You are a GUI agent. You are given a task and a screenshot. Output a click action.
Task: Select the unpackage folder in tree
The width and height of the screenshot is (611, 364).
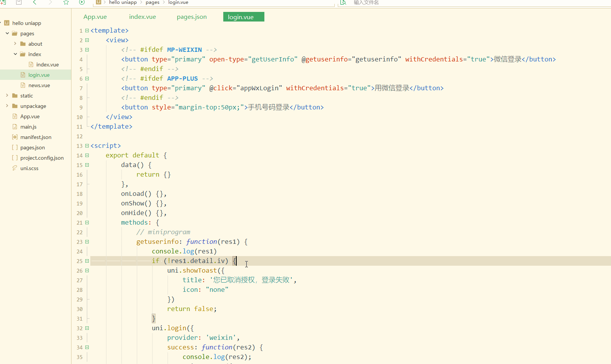[33, 106]
